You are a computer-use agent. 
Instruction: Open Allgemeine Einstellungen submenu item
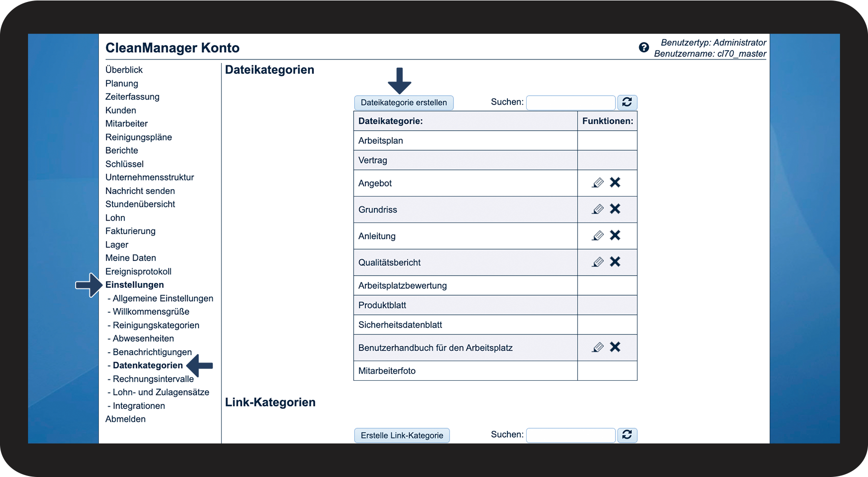click(x=163, y=299)
